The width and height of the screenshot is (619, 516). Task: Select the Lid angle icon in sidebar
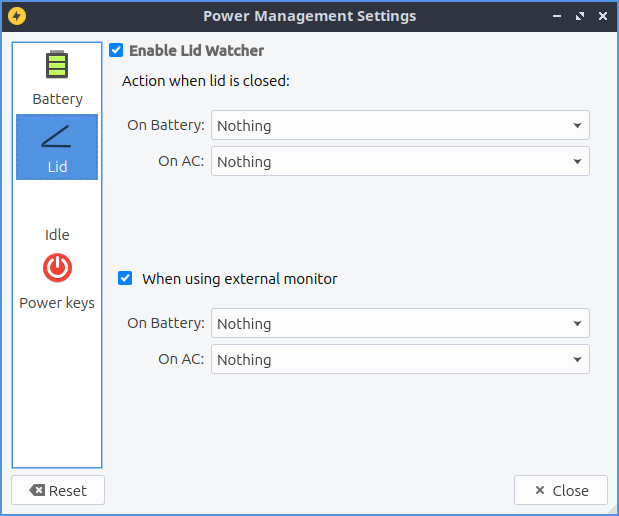(x=57, y=136)
